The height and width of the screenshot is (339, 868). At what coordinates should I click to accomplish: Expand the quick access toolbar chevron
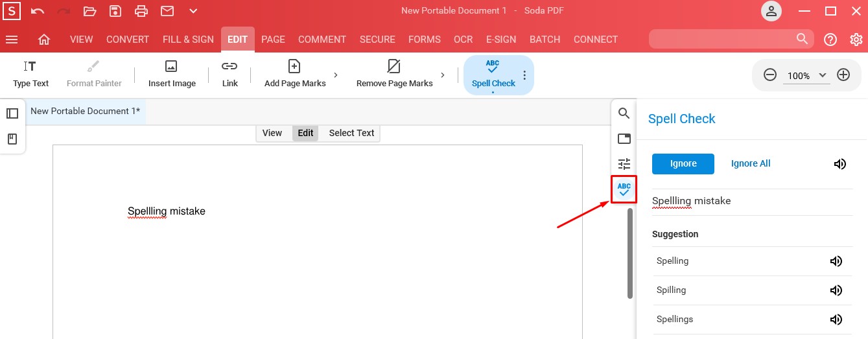click(x=193, y=11)
